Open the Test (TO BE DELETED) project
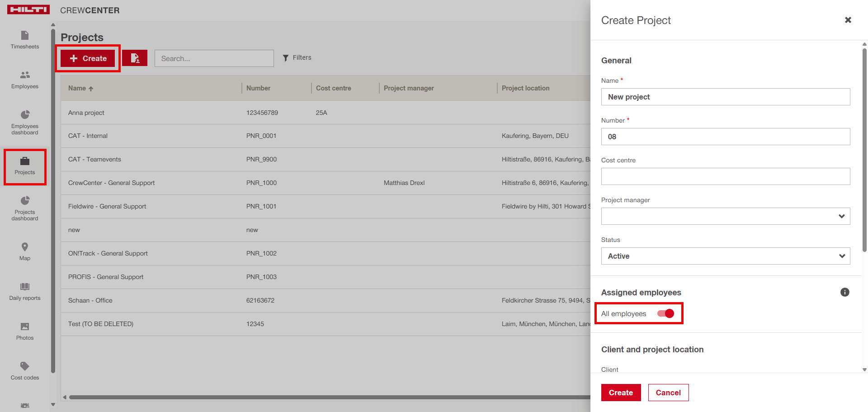 click(325, 324)
